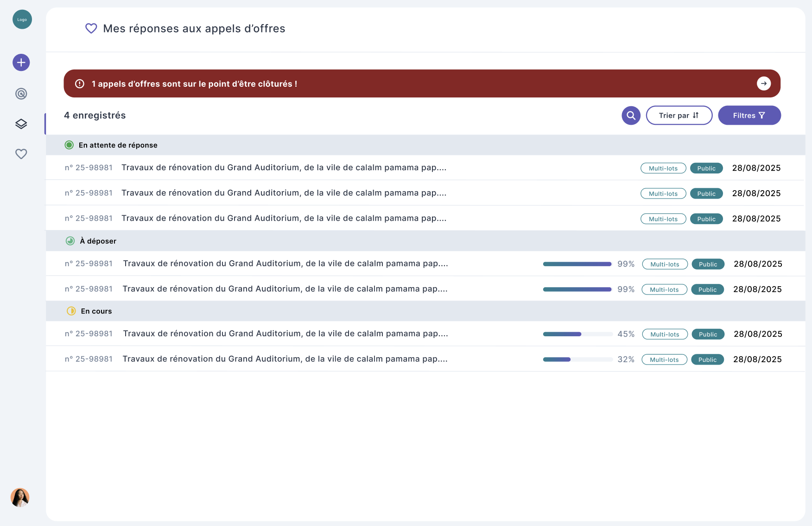Open favorites via the sidebar heart icon
The width and height of the screenshot is (812, 526).
tap(21, 154)
